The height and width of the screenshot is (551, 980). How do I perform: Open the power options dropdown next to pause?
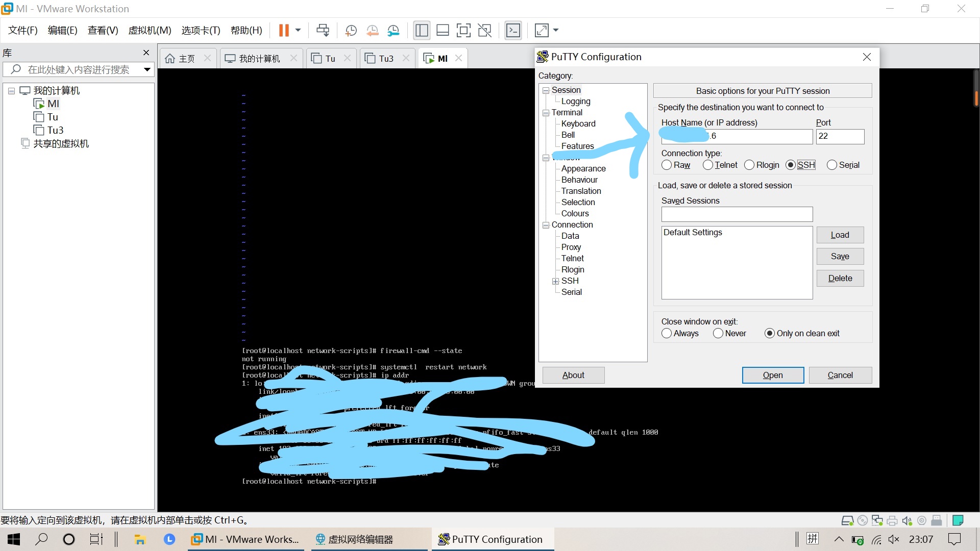pos(298,31)
